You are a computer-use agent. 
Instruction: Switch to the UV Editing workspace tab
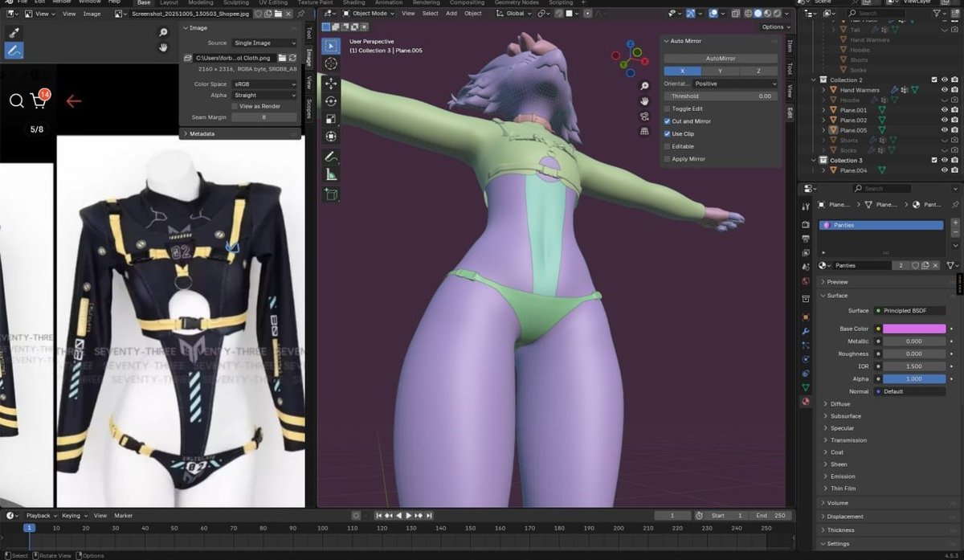272,3
